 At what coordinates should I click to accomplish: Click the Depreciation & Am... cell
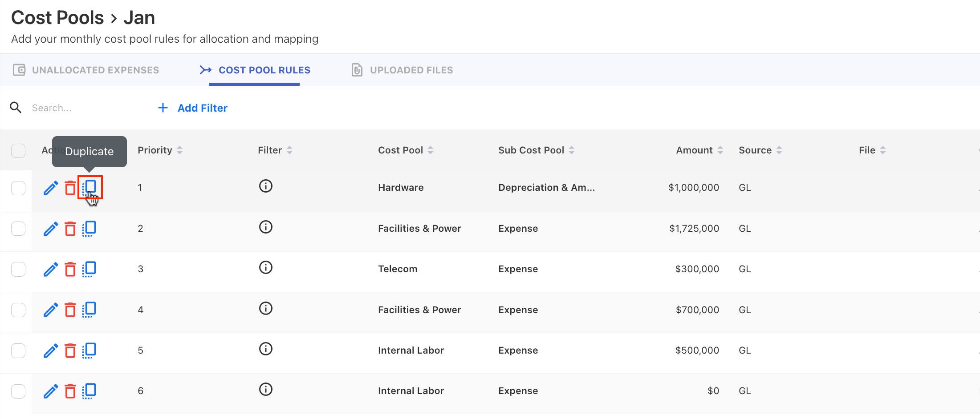coord(546,188)
